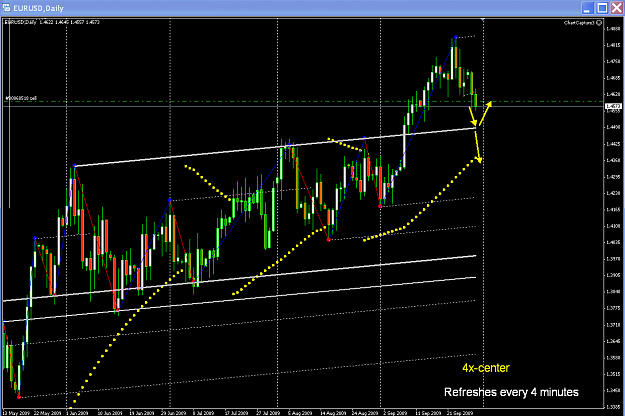
Task: Click the ChartCapture3 smiley face icon
Action: tap(599, 23)
